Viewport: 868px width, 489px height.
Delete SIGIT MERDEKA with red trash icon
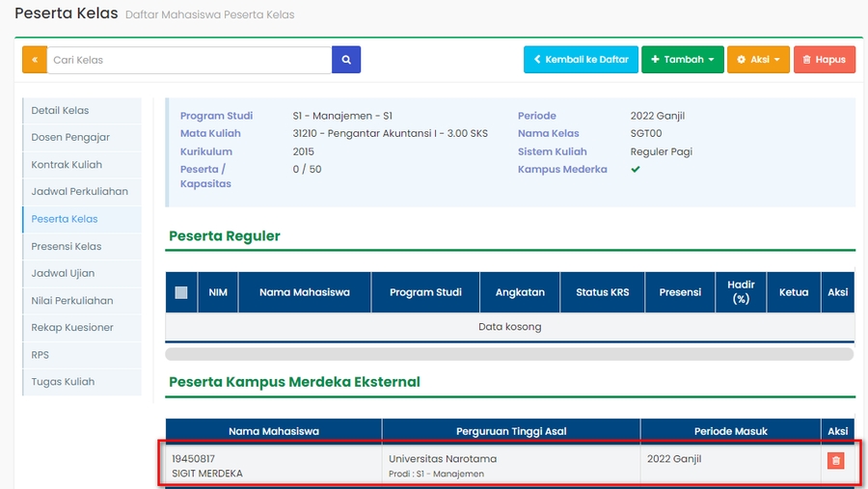(835, 461)
